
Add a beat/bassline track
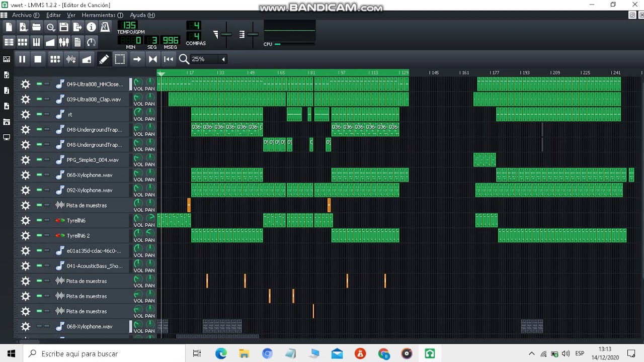pyautogui.click(x=55, y=59)
